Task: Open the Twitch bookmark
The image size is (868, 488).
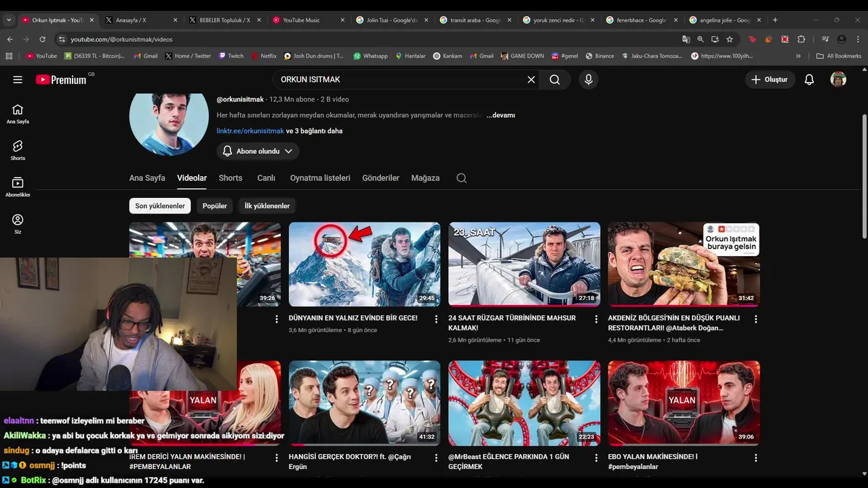Action: (x=231, y=56)
